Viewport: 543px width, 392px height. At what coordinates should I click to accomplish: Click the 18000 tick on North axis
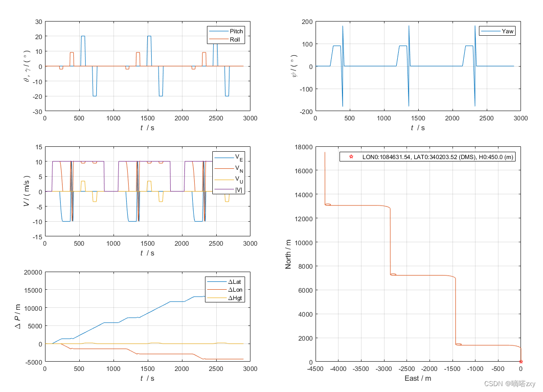coord(304,147)
